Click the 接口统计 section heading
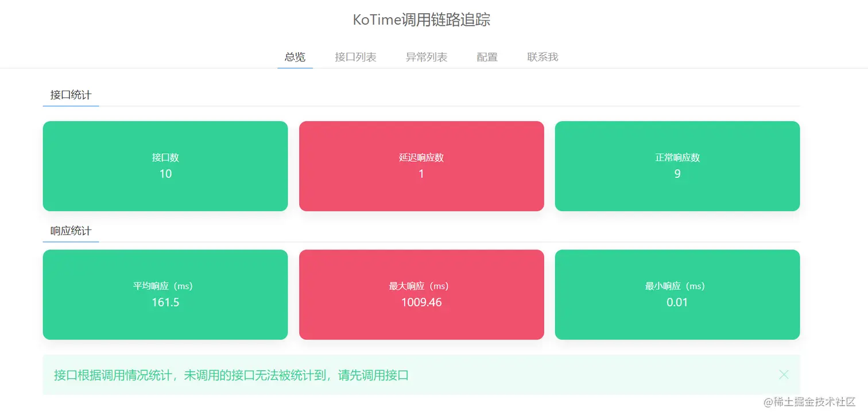868x420 pixels. pos(71,95)
